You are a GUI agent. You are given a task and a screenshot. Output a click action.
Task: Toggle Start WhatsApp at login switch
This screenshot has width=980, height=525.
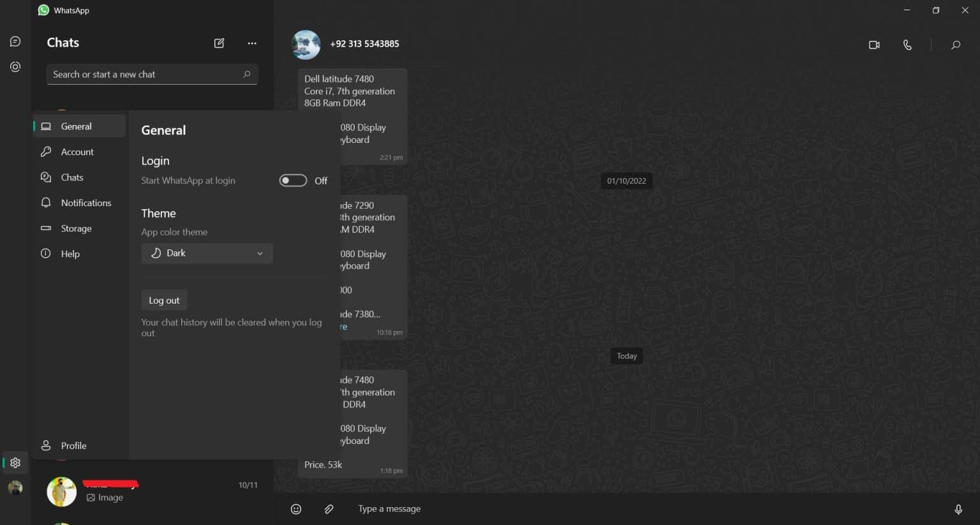click(x=293, y=181)
